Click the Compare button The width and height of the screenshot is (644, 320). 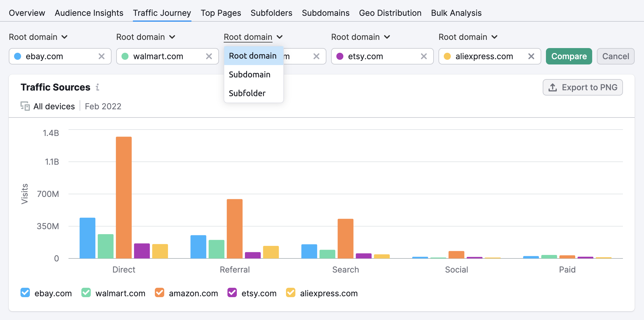[x=569, y=56]
